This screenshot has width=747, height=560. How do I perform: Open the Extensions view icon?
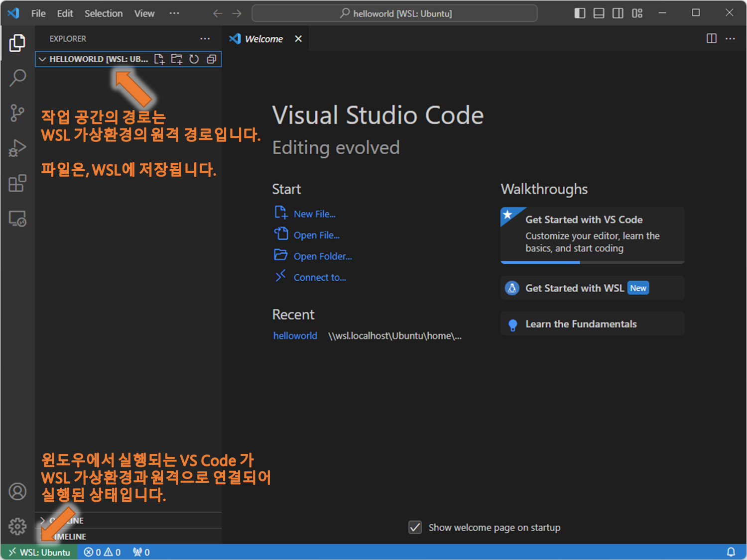[x=17, y=183]
